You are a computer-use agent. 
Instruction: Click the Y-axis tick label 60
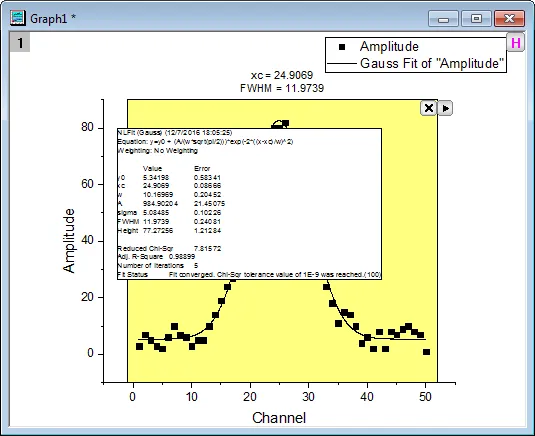click(x=87, y=184)
